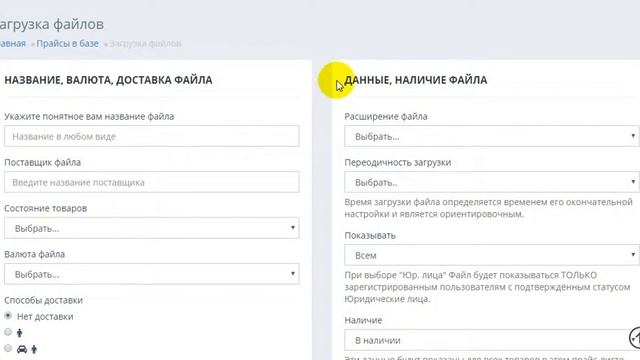Click the pedestrian icon beside the car icon

[x=34, y=349]
